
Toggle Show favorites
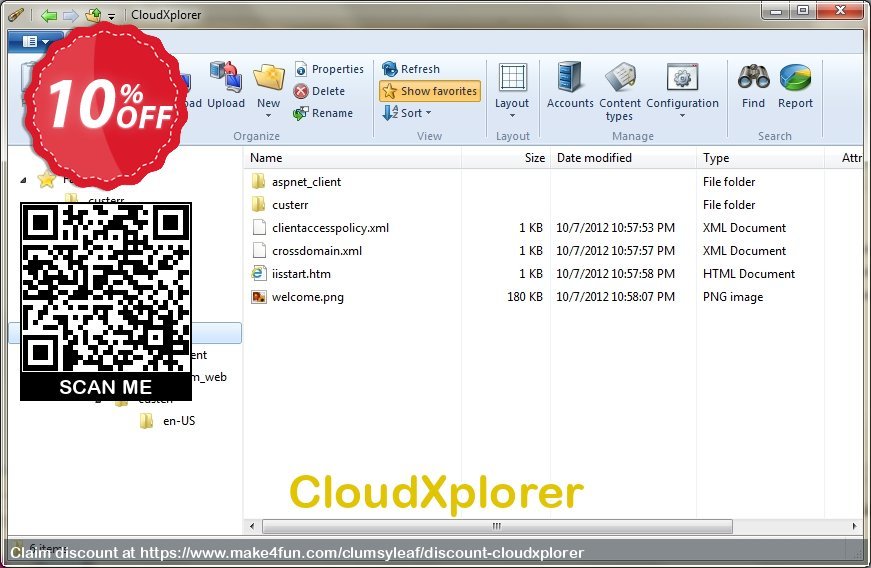[x=430, y=91]
